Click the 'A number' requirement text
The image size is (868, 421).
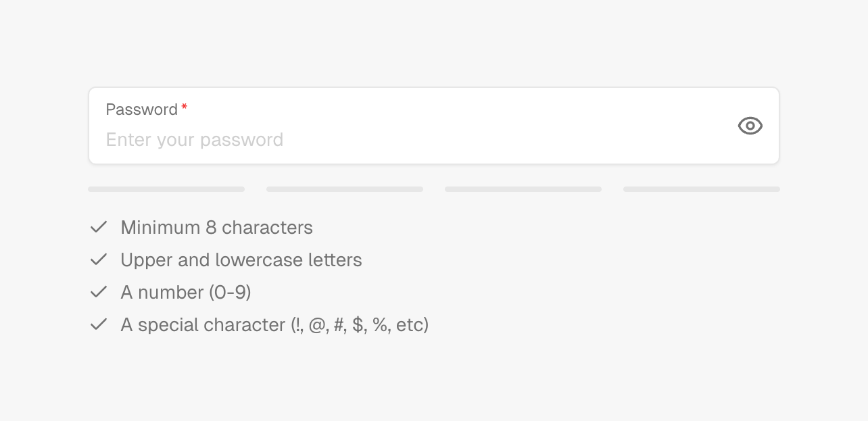(162, 293)
